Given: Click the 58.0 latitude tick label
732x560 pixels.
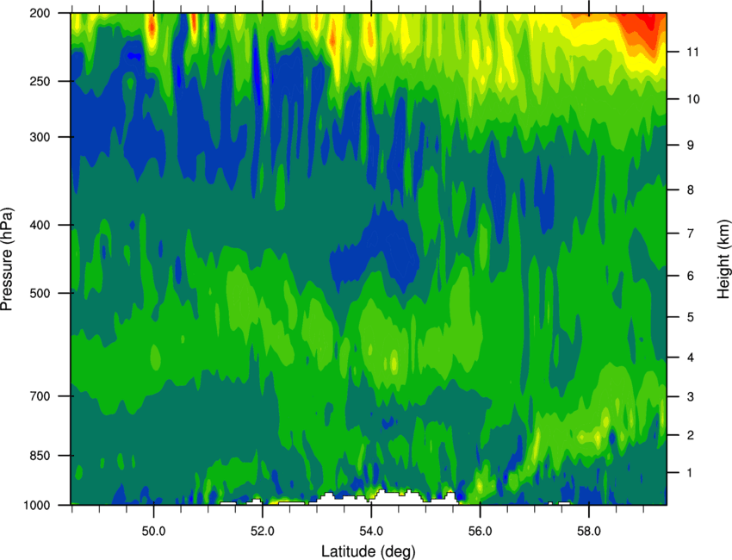Looking at the screenshot, I should click(589, 532).
